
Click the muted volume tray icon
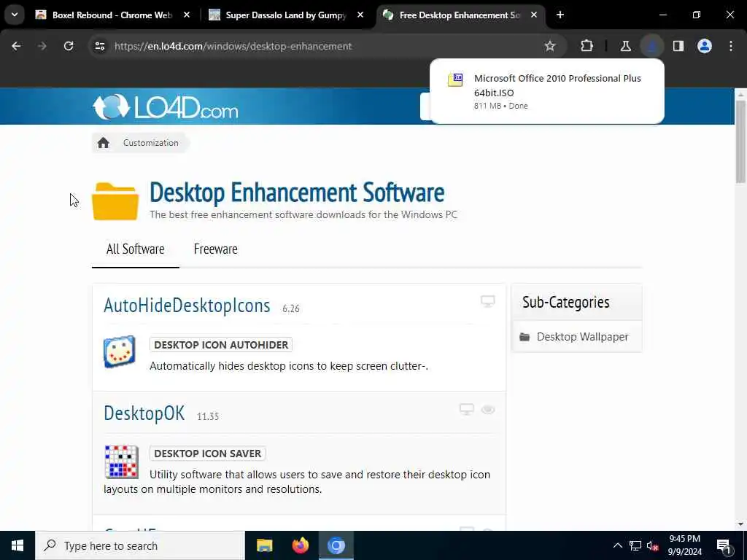coord(653,545)
